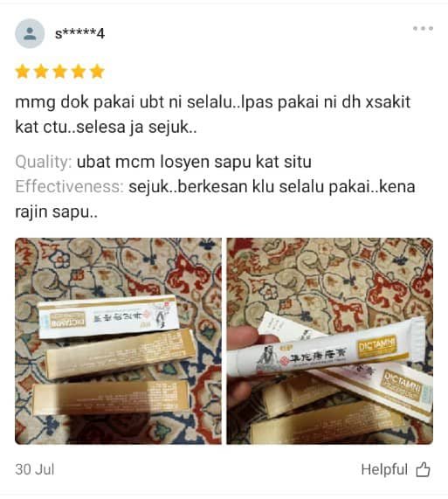The height and width of the screenshot is (499, 448).
Task: Click the Quality label
Action: pos(44,162)
